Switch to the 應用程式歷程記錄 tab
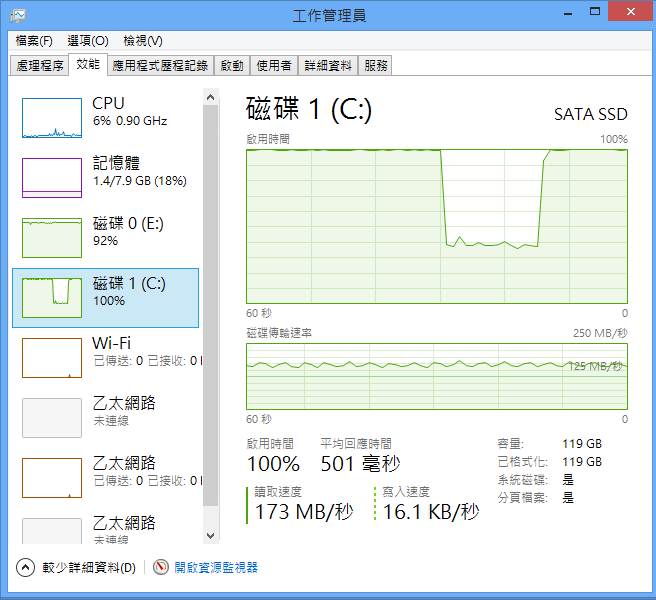This screenshot has width=656, height=600. pos(160,66)
